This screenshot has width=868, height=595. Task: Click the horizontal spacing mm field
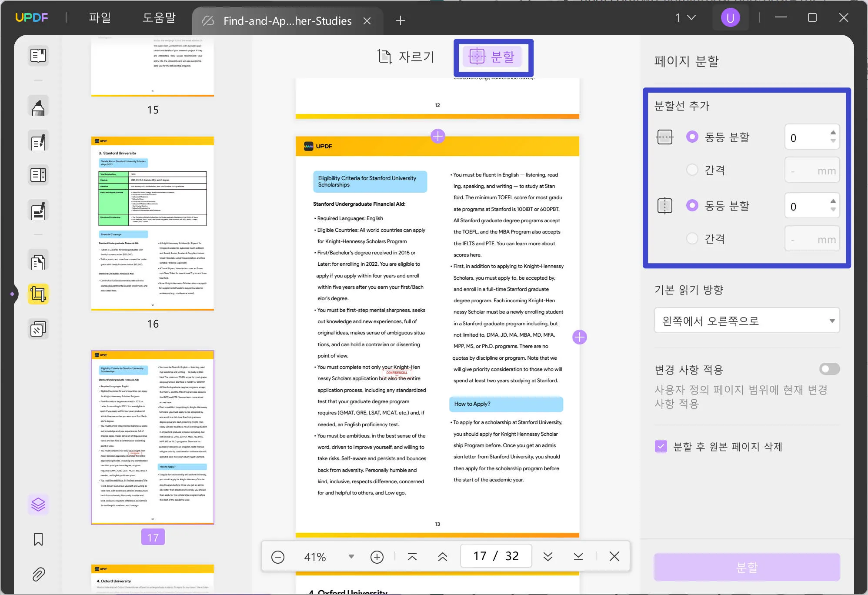tap(812, 170)
